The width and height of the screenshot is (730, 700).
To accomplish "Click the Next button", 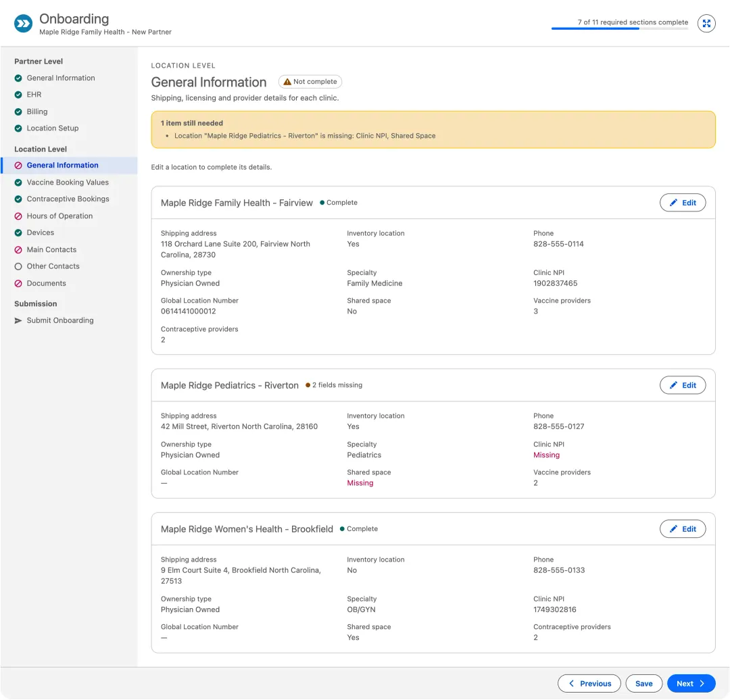I will pos(691,684).
